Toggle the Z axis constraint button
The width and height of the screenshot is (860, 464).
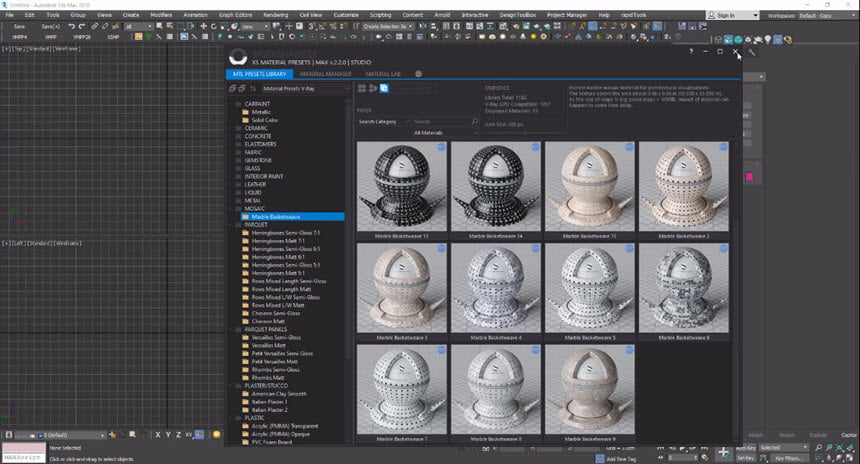point(178,435)
